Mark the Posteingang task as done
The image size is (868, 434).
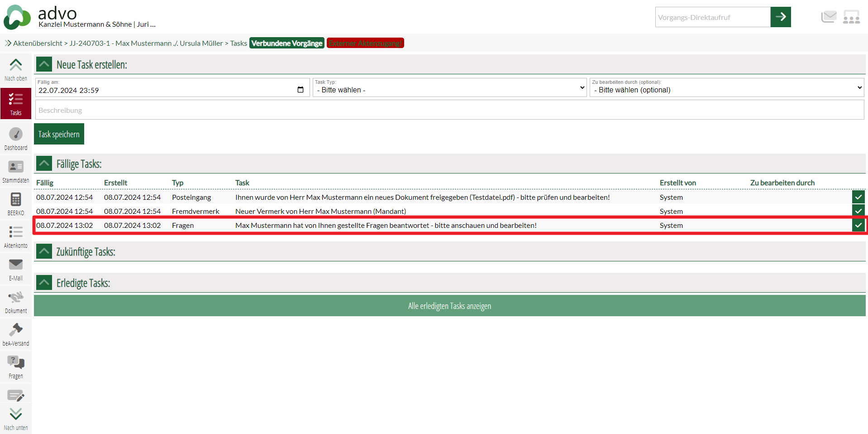click(858, 197)
